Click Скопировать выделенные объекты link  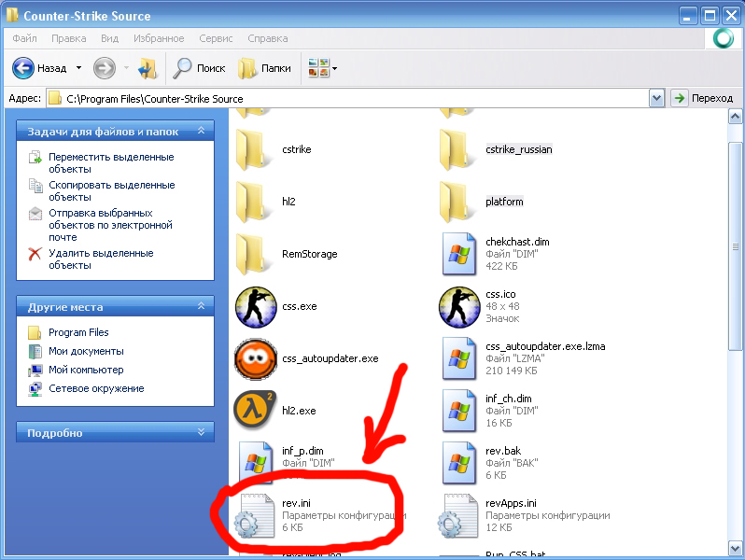pyautogui.click(x=112, y=191)
